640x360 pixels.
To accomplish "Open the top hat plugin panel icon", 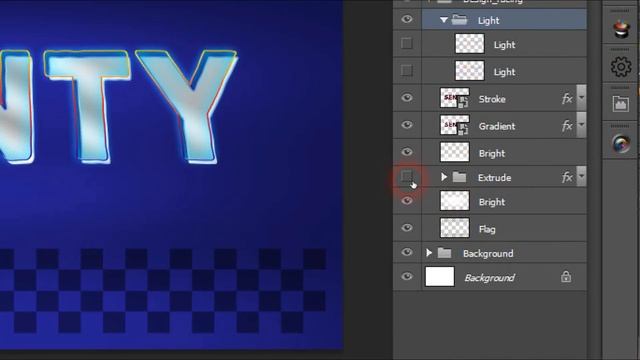I will pos(621,29).
